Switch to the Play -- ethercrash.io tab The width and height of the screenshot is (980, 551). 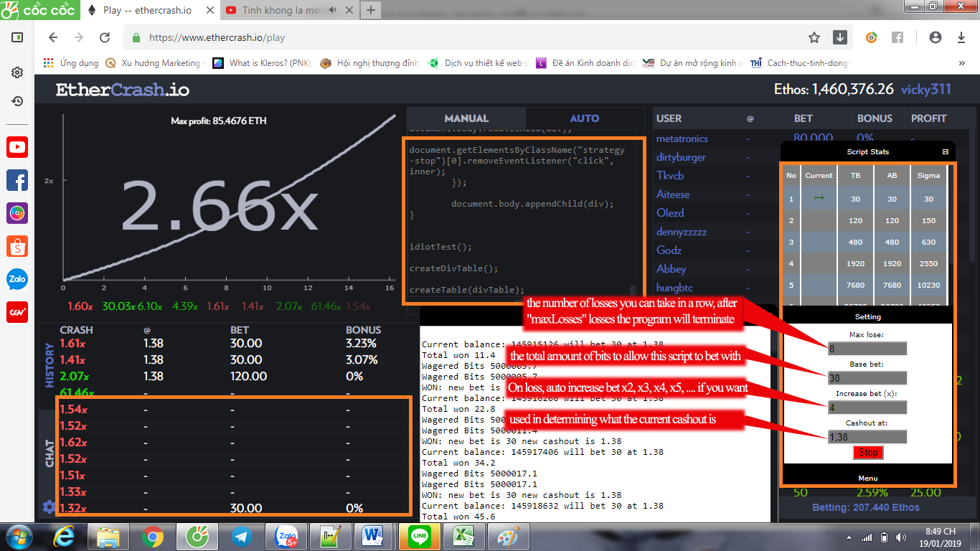pyautogui.click(x=150, y=10)
